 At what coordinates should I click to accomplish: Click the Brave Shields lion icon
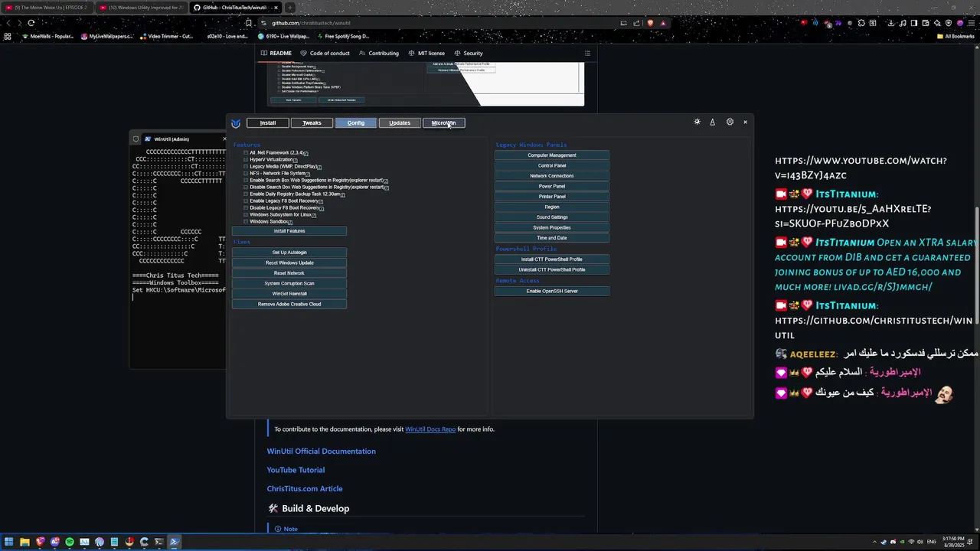tap(650, 23)
